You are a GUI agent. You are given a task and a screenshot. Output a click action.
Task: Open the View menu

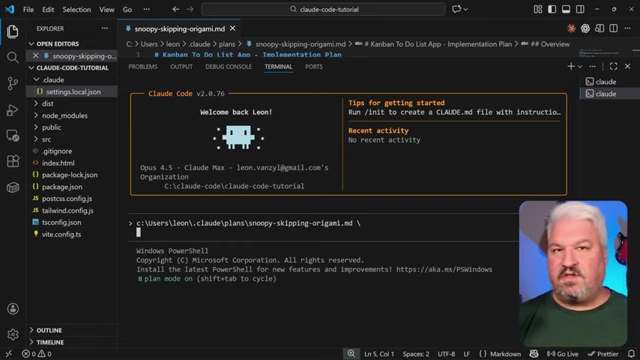click(x=107, y=9)
